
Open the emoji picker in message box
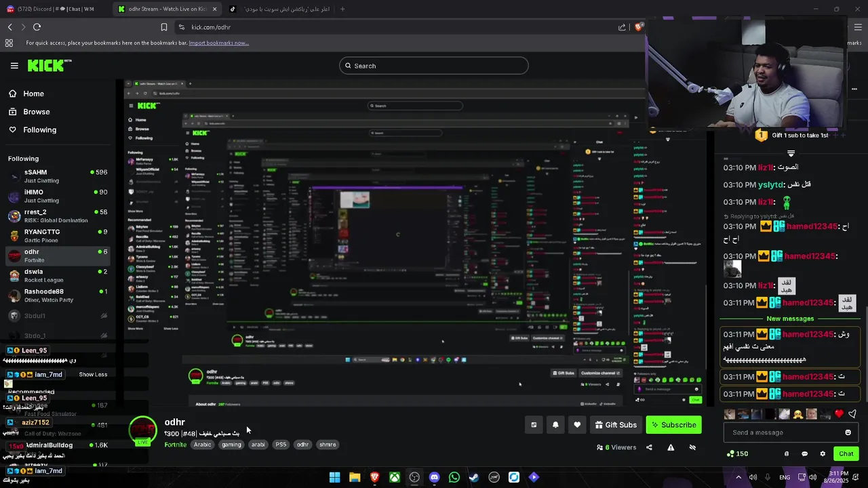coord(848,432)
